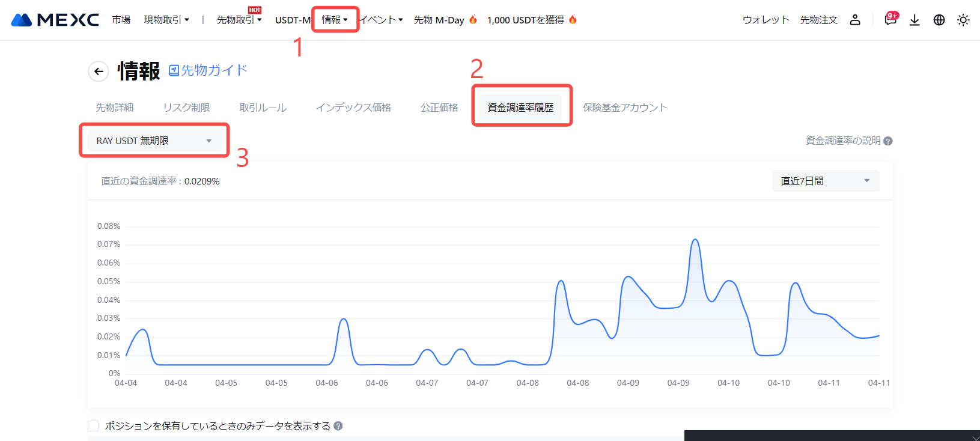Click the MEXC logo
The image size is (980, 441).
[x=55, y=20]
